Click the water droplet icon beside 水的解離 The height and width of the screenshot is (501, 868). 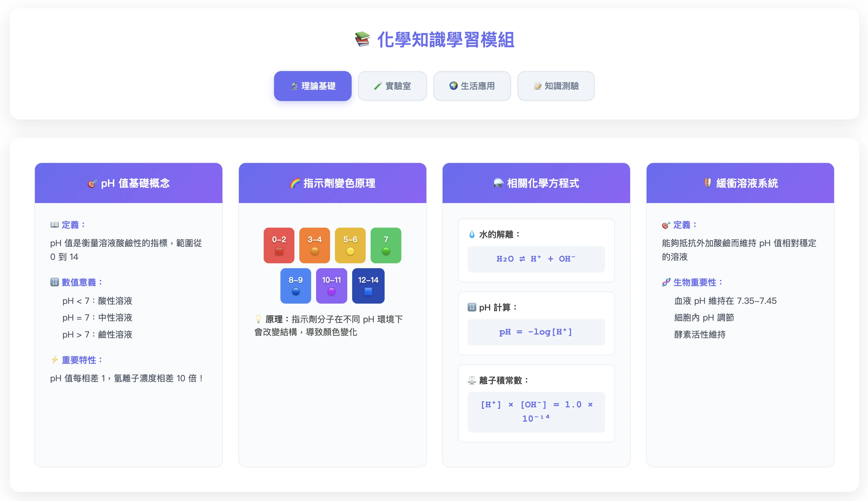(472, 235)
